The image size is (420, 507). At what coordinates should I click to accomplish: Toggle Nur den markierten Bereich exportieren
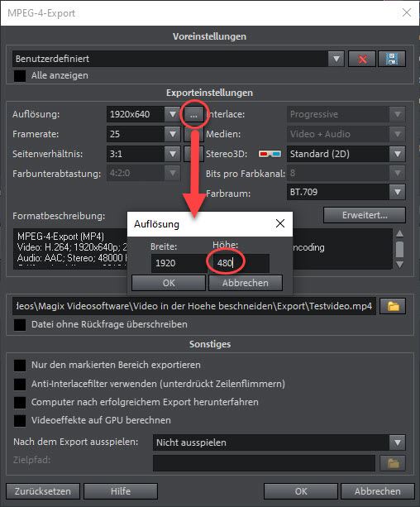click(x=20, y=366)
